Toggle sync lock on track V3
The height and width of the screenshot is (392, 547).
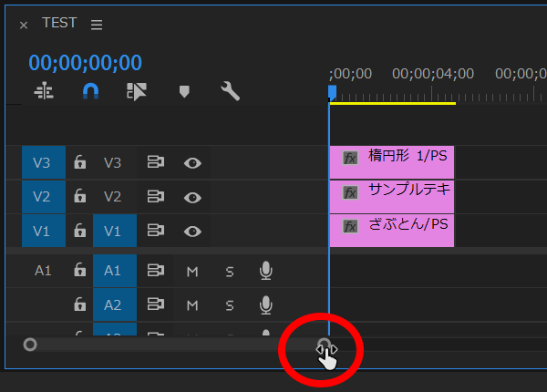(x=156, y=162)
